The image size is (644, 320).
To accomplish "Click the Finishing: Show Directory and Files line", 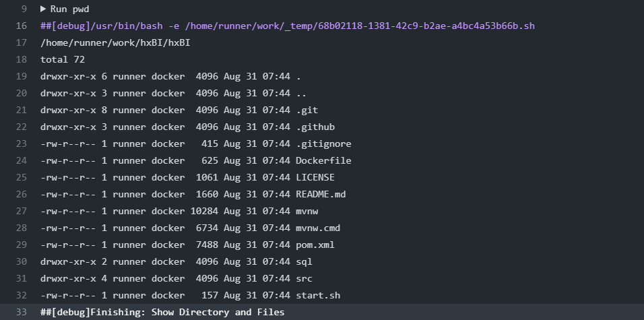I will (x=162, y=313).
